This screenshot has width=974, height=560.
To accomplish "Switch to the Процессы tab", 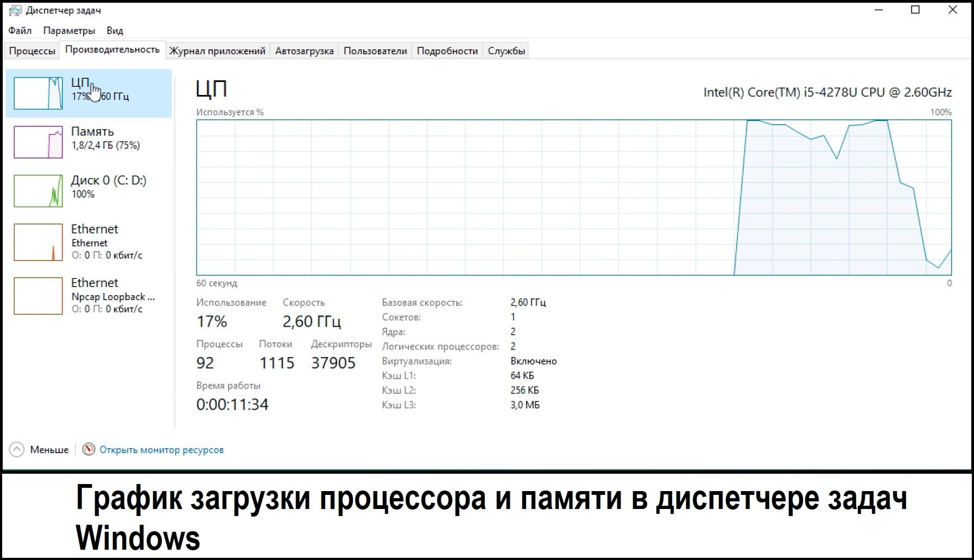I will (x=32, y=51).
